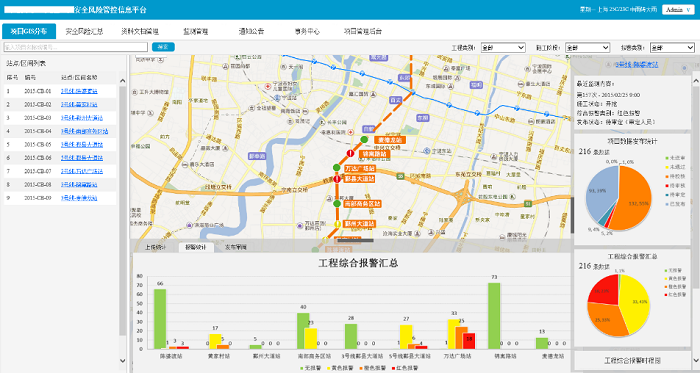The width and height of the screenshot is (700, 373).
Task: Click the station list vertical scrollbar
Action: click(123, 211)
